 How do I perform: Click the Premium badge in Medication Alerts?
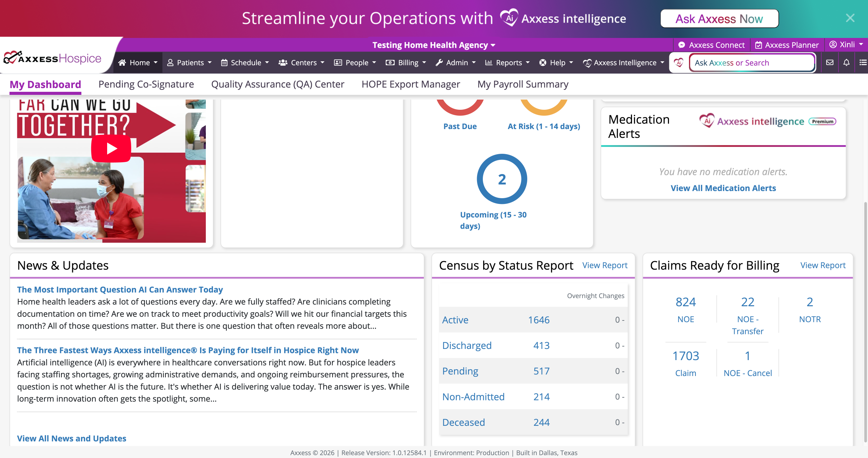pos(823,121)
